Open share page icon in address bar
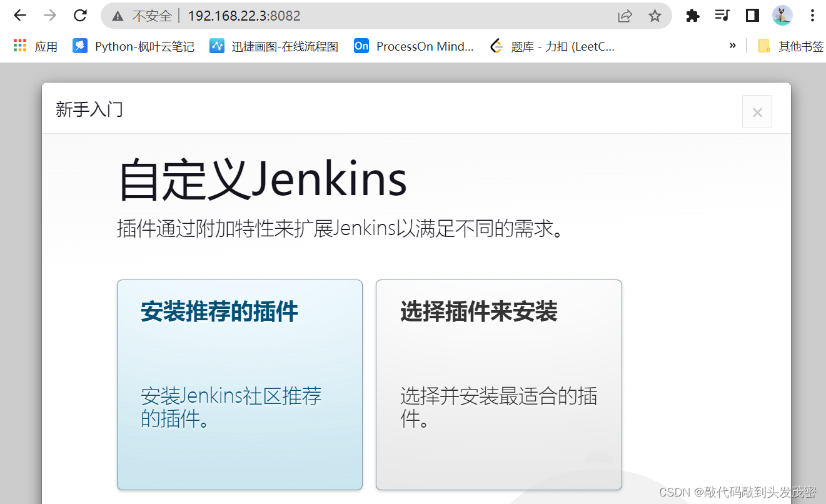 625,16
